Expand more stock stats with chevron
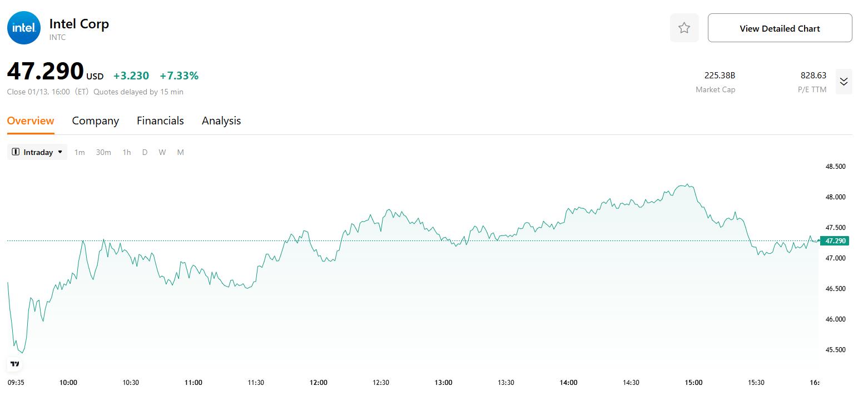 pos(844,82)
